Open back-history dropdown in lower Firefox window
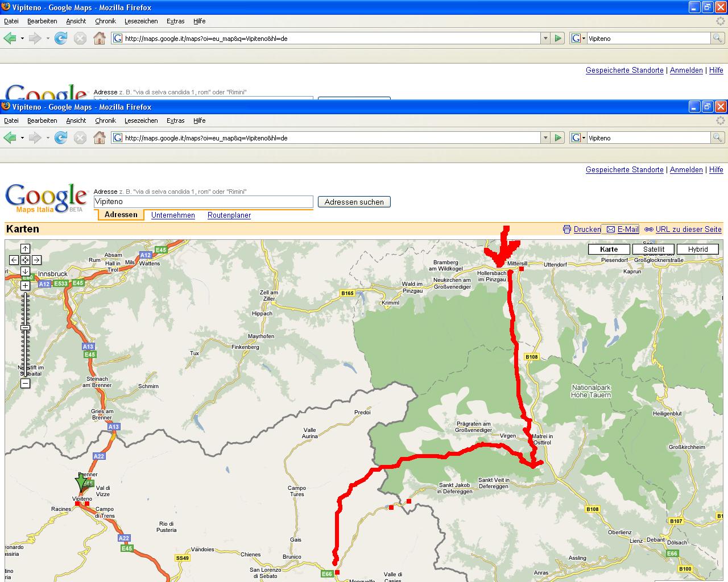The height and width of the screenshot is (582, 728). (22, 138)
